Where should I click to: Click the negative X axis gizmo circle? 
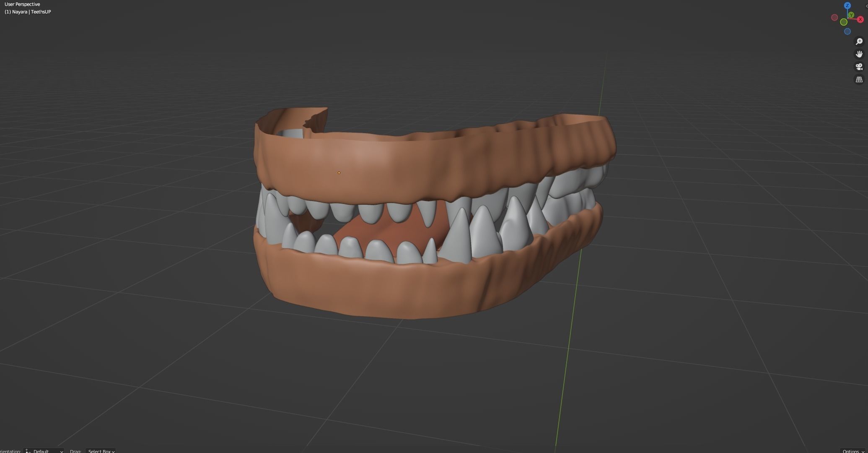click(x=834, y=18)
